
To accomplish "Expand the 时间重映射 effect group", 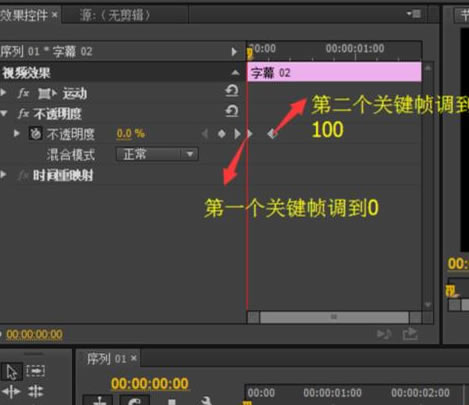I will tap(3, 174).
